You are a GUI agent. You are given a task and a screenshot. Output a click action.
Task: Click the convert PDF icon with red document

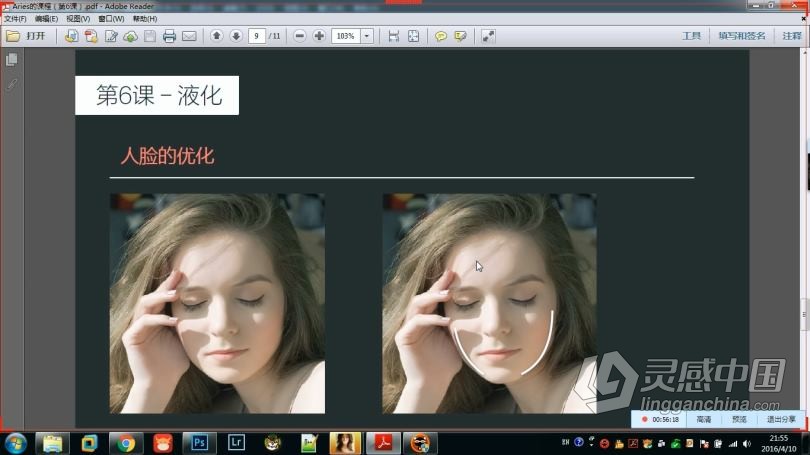point(91,36)
